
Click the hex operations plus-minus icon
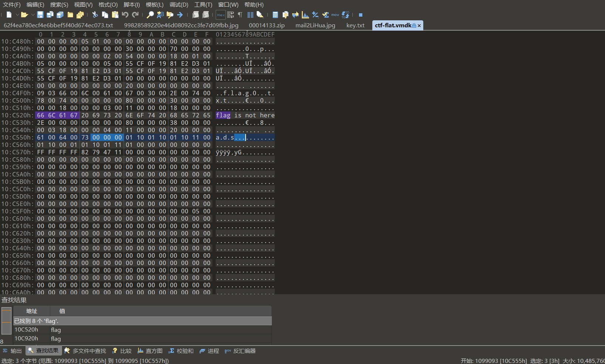315,15
